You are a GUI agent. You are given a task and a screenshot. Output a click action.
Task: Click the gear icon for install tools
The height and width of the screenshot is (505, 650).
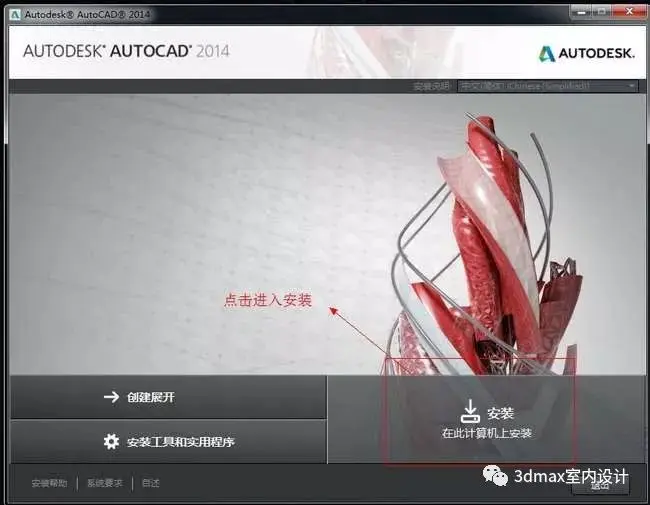pyautogui.click(x=111, y=442)
